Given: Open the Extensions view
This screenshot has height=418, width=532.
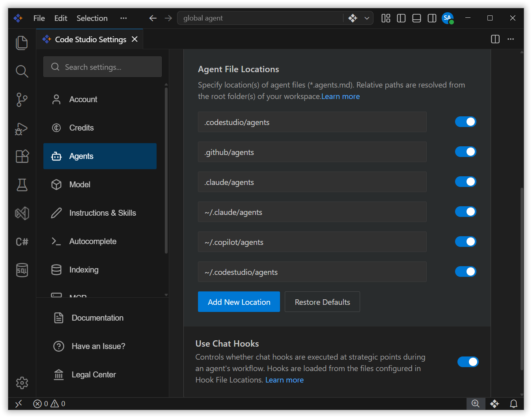Looking at the screenshot, I should coord(22,157).
